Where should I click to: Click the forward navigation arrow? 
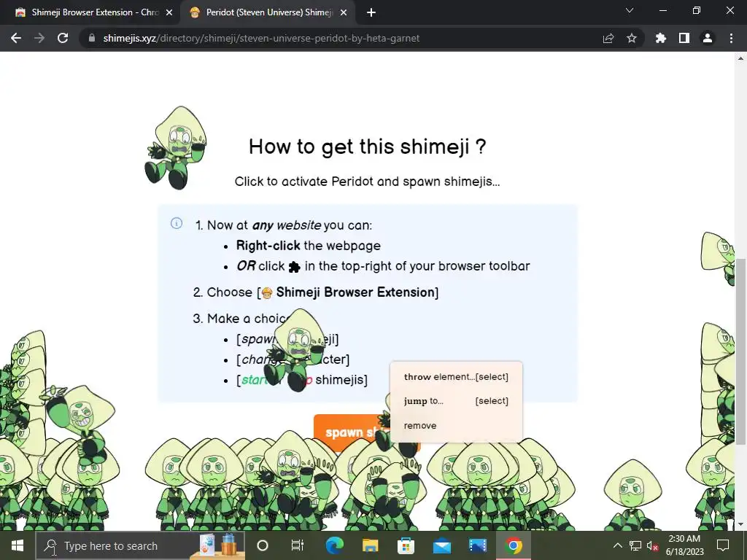click(x=39, y=38)
